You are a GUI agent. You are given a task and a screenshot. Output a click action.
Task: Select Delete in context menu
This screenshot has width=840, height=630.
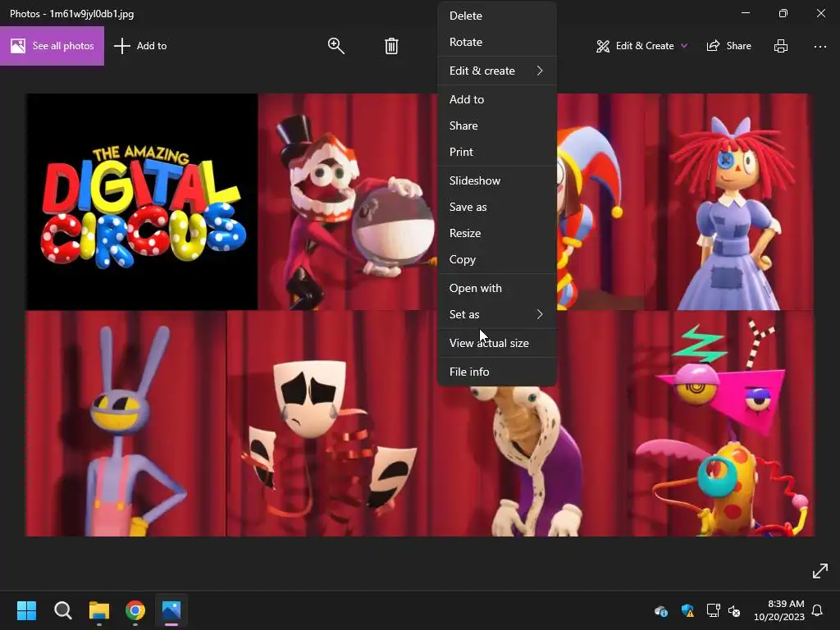496,16
